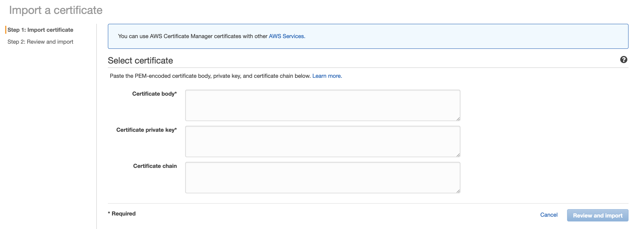Go to Step 2: Review and import
The height and width of the screenshot is (229, 644).
(x=40, y=42)
